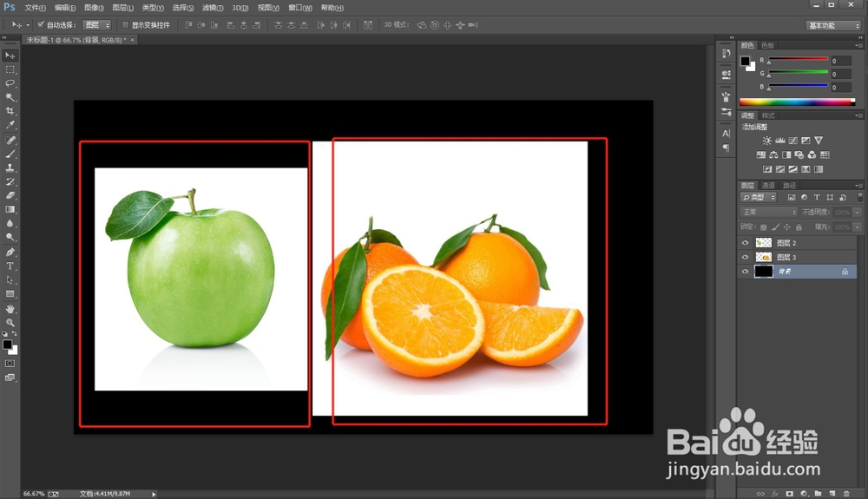This screenshot has height=499, width=868.
Task: Toggle visibility of 背景 layer
Action: tap(745, 272)
